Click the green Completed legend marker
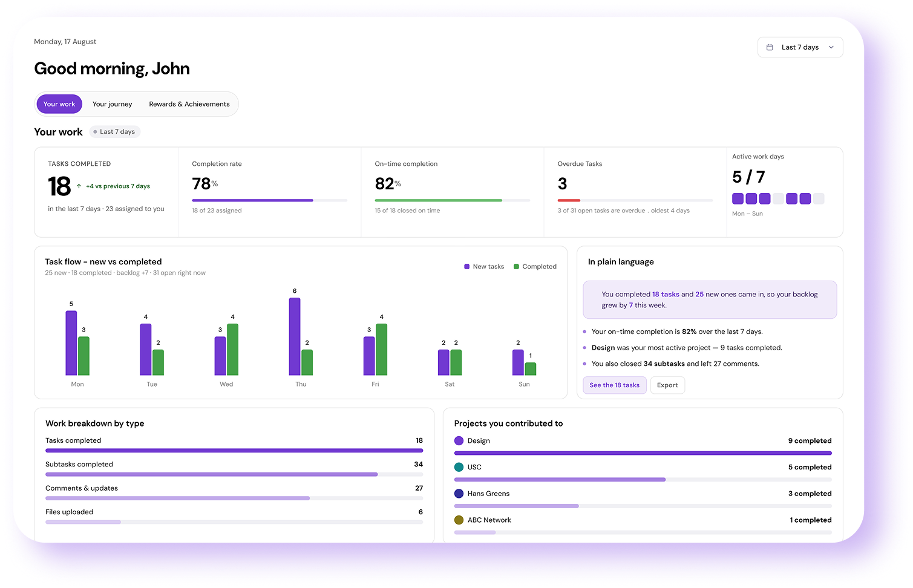913x588 pixels. click(x=516, y=267)
